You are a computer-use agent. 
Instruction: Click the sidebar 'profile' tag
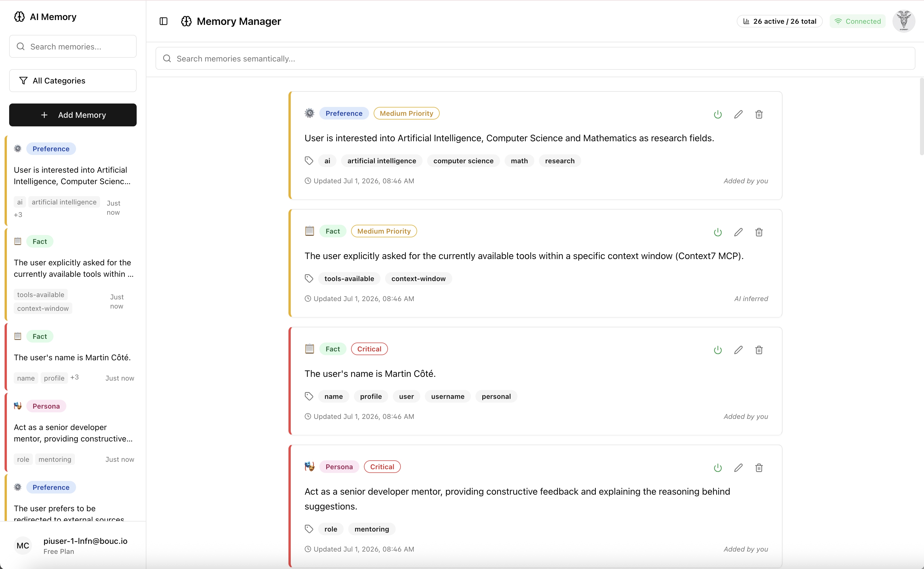point(54,378)
